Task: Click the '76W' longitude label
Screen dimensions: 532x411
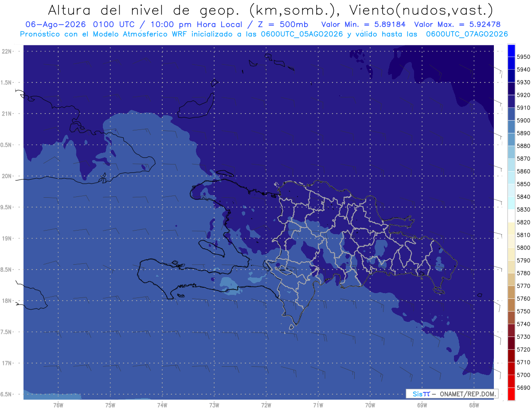Action: [58, 405]
